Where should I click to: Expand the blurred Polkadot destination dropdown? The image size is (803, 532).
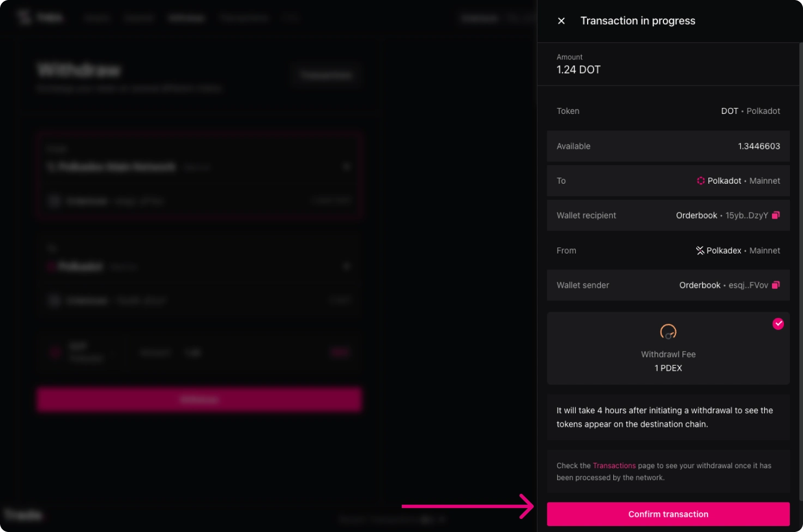[x=346, y=266]
